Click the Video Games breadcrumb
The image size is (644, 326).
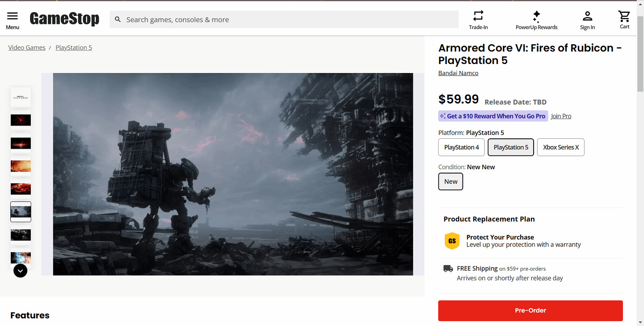coord(27,48)
